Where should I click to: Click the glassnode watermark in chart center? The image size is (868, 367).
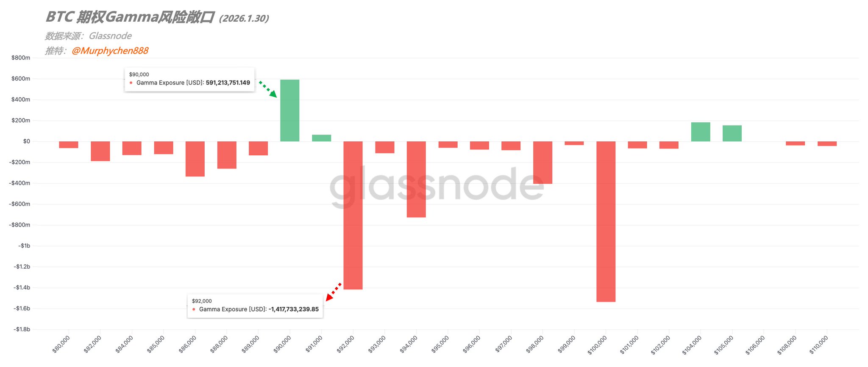pyautogui.click(x=437, y=185)
